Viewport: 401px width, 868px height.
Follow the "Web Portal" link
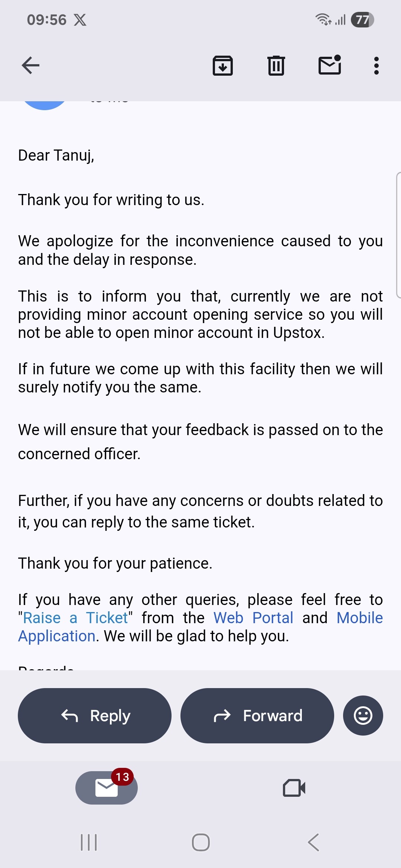coord(253,618)
